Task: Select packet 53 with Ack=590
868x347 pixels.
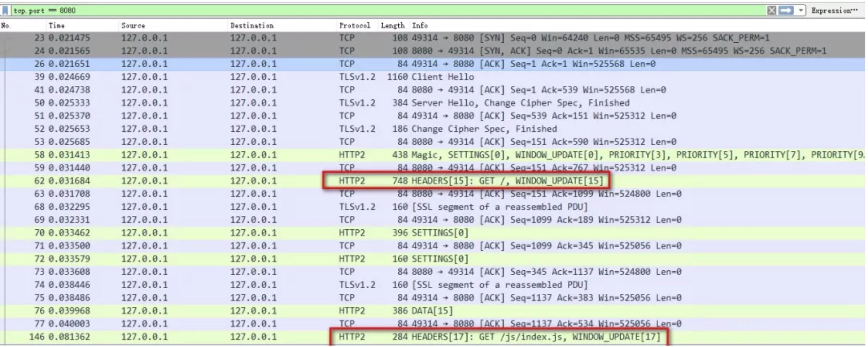Action: pos(433,142)
